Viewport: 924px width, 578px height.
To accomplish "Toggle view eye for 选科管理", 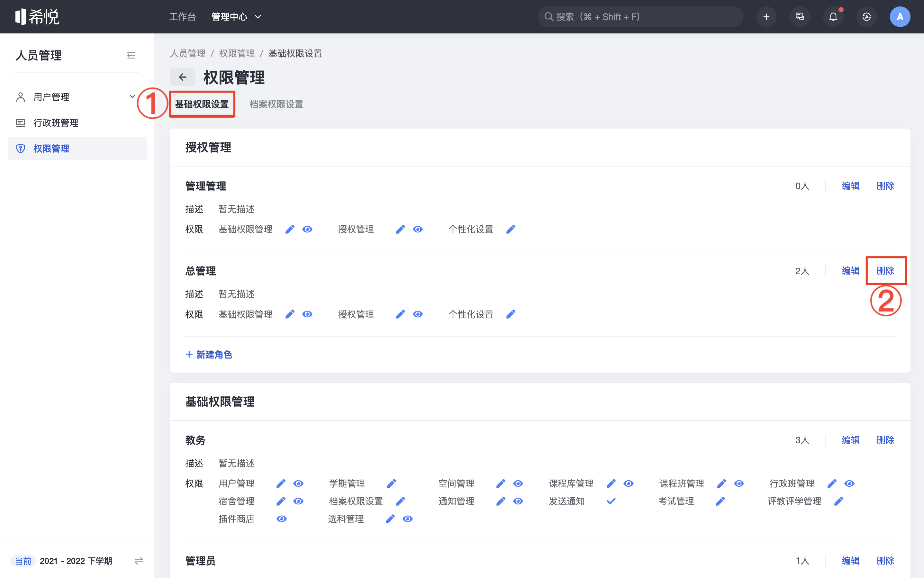I will (408, 519).
